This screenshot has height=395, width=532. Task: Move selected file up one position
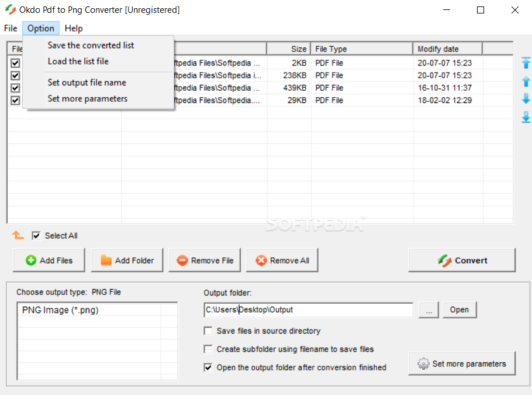coord(526,81)
